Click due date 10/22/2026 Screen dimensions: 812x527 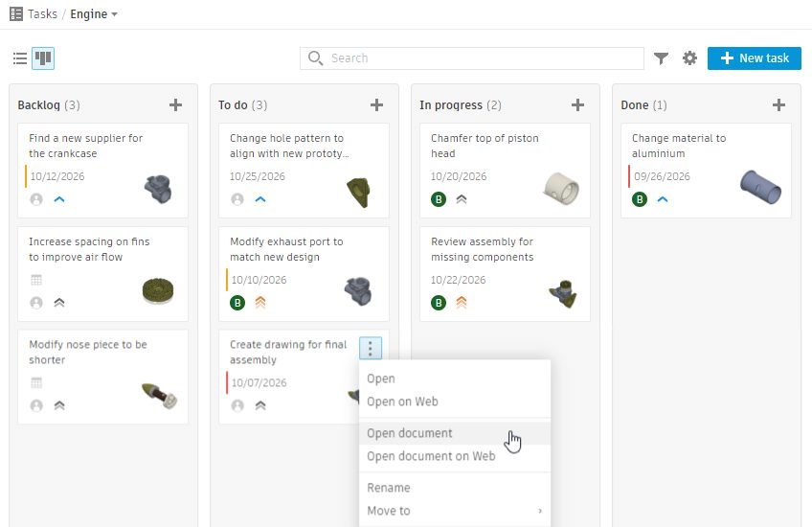click(459, 281)
